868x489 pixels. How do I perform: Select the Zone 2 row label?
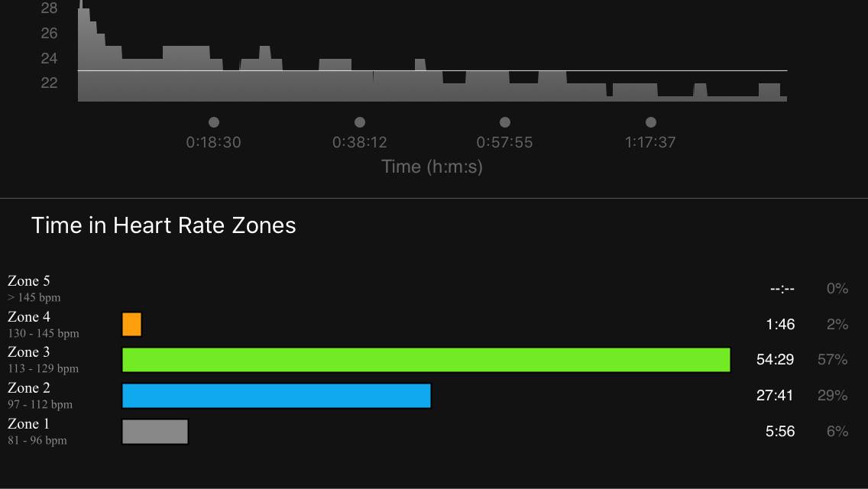[29, 388]
